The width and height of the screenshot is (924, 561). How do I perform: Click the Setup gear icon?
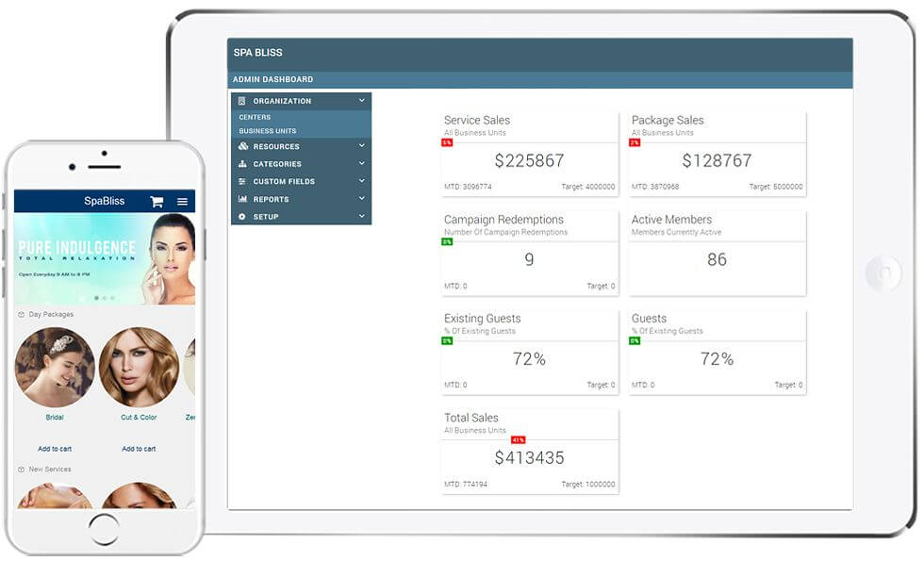click(242, 217)
